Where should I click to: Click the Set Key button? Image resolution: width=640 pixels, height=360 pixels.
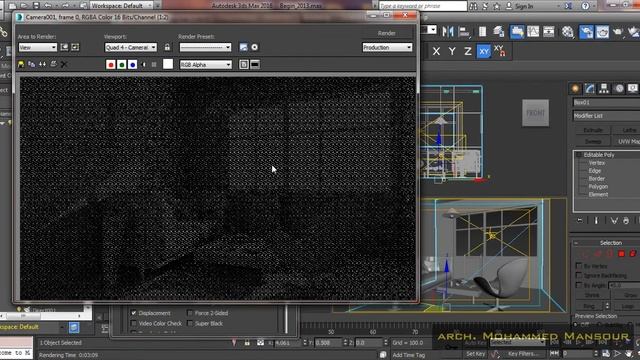pyautogui.click(x=476, y=354)
